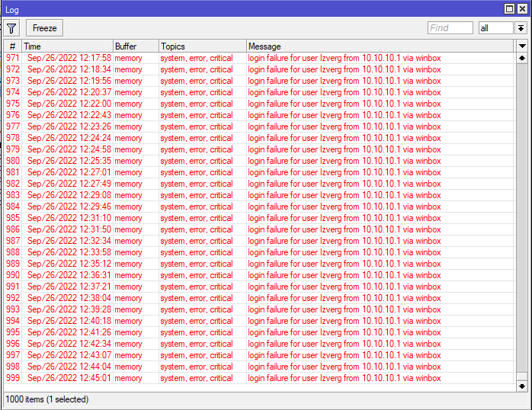Select time Sep/26/2022 12:29:08

pyautogui.click(x=69, y=195)
